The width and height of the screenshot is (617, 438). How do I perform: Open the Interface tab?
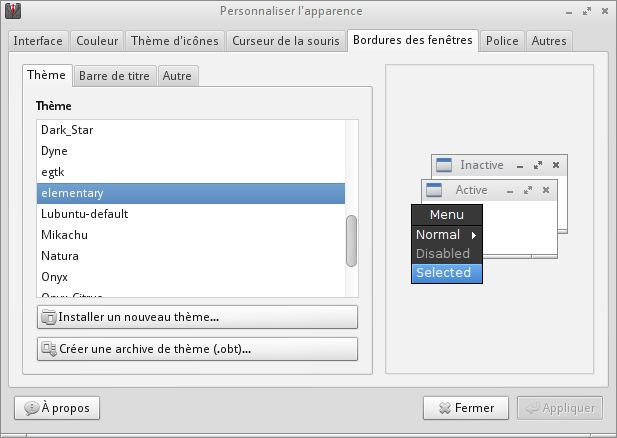tap(38, 41)
